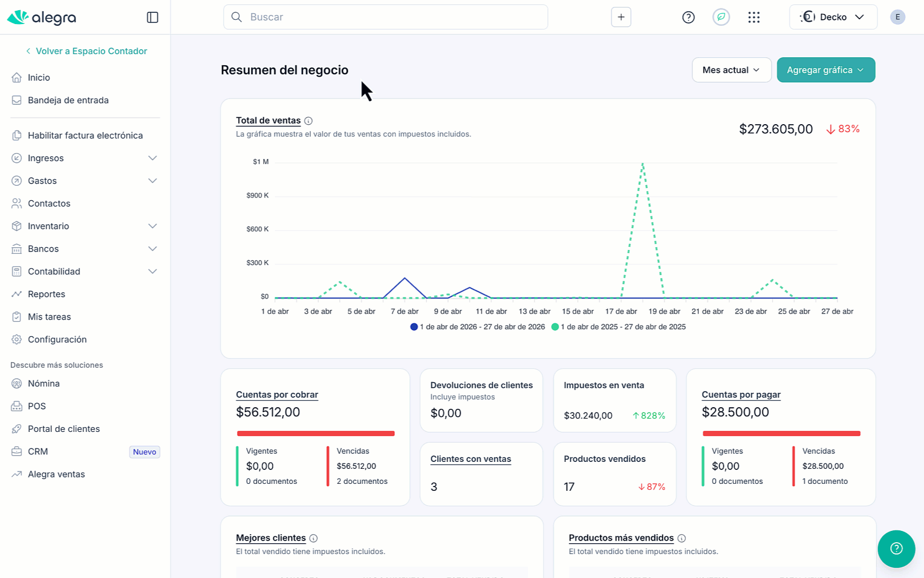Collapse the sidebar with the panel icon
924x578 pixels.
tap(152, 17)
